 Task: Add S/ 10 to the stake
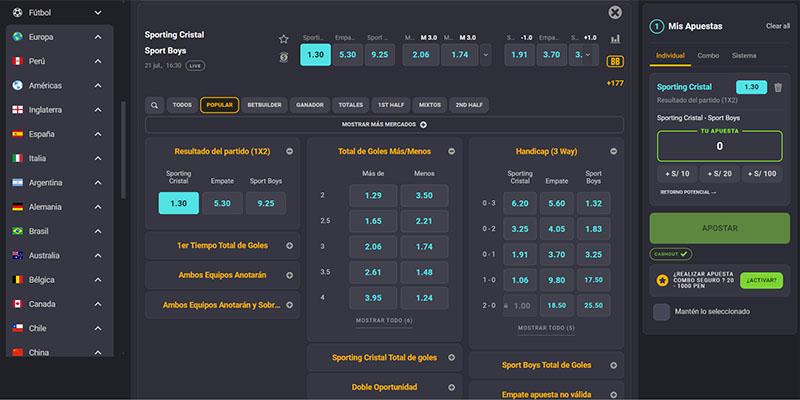coord(677,174)
